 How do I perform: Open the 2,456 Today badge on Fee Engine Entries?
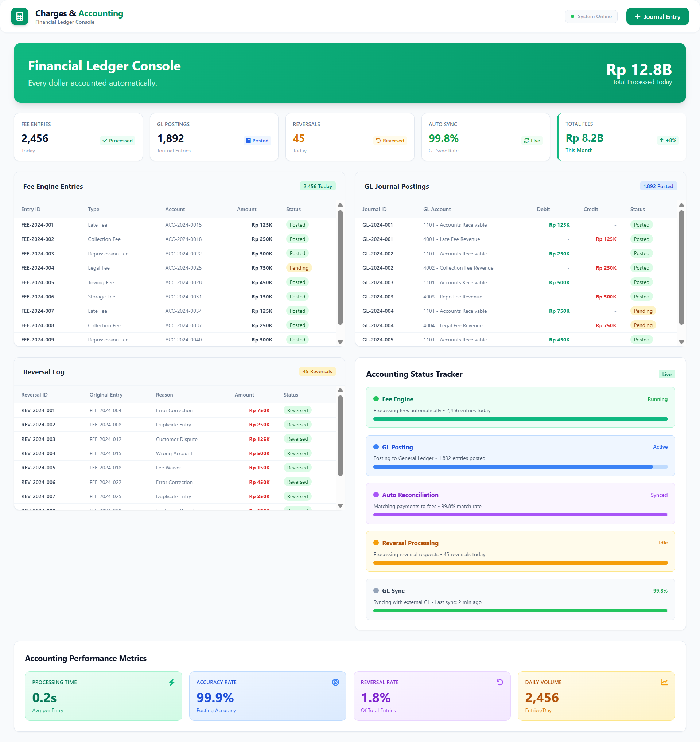click(x=318, y=186)
